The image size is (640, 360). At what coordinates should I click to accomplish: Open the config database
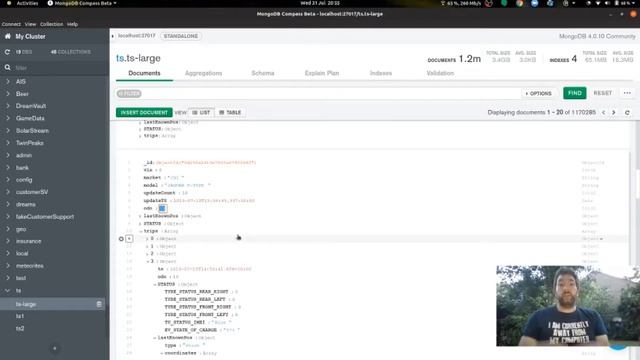tap(24, 180)
